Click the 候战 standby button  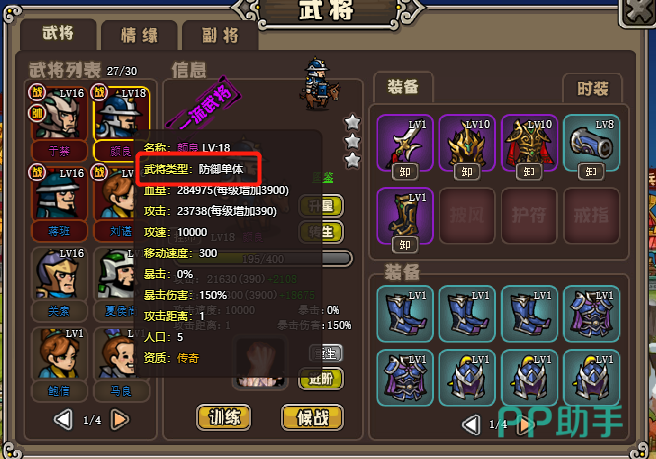312,417
